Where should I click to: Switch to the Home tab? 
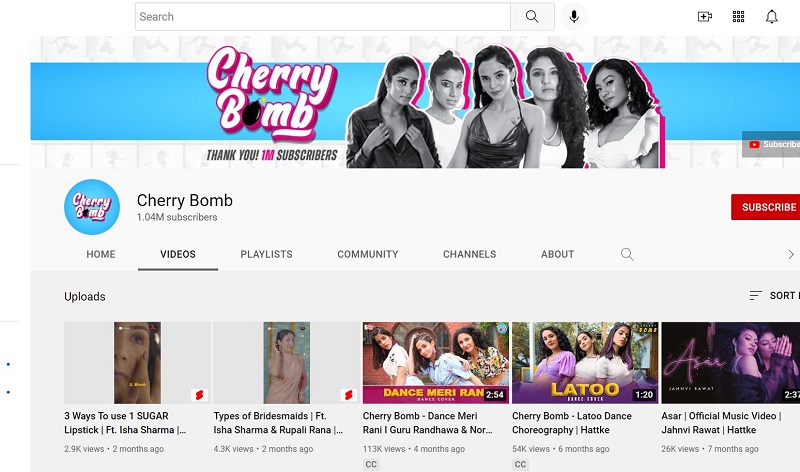pyautogui.click(x=101, y=254)
